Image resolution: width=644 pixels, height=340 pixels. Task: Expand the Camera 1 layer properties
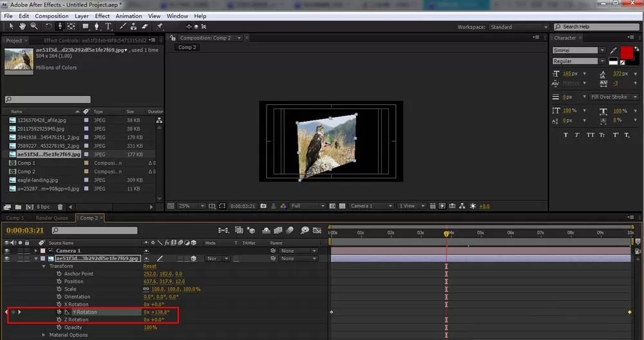point(36,250)
